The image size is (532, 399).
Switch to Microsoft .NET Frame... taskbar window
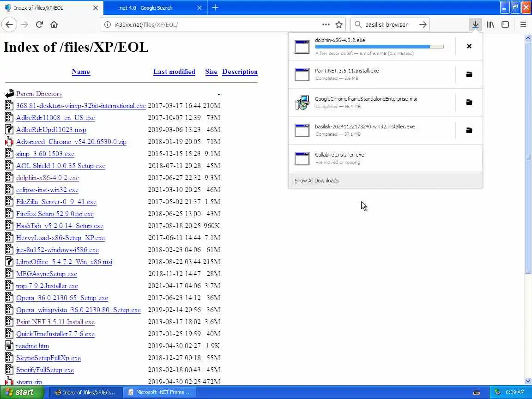[159, 392]
